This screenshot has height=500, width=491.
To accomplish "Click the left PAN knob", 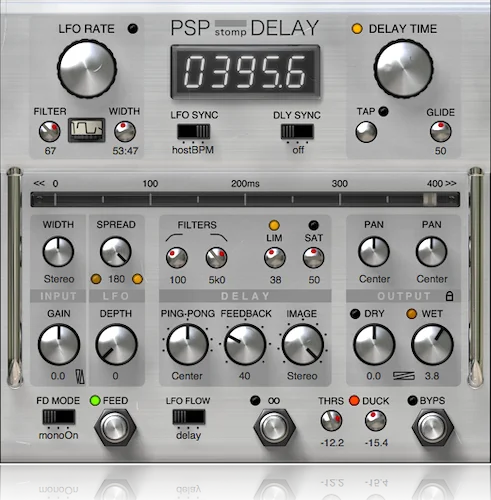I will [374, 252].
